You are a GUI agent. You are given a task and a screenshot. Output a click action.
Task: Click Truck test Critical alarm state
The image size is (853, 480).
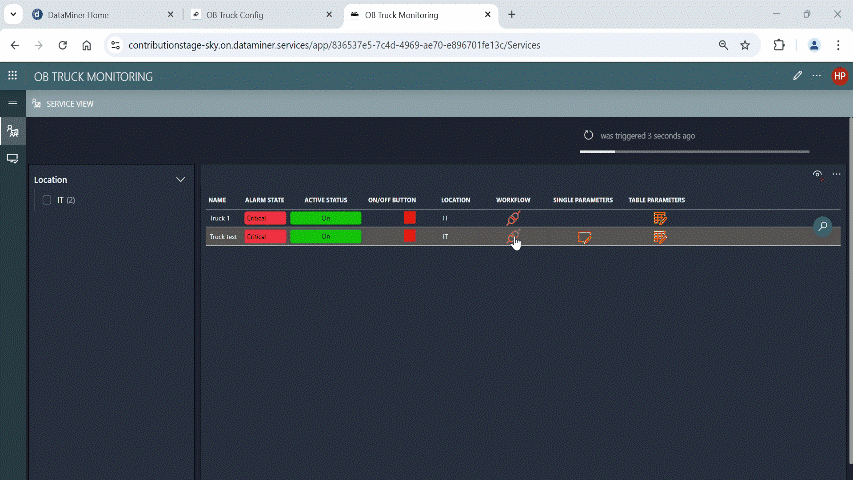tap(265, 237)
